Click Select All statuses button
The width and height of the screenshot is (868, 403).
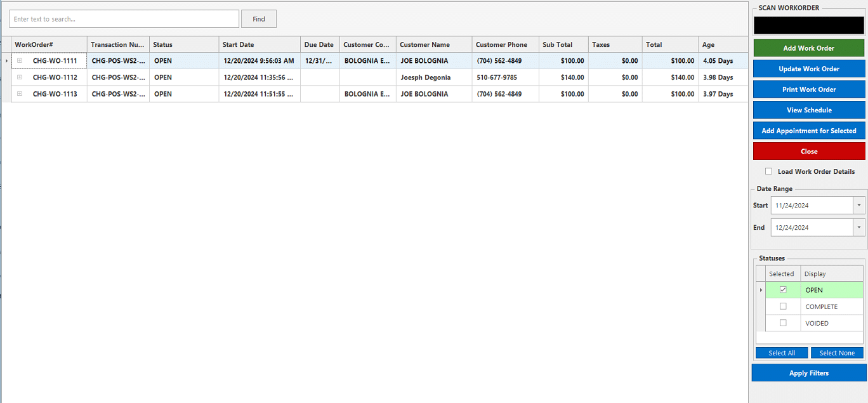(782, 353)
